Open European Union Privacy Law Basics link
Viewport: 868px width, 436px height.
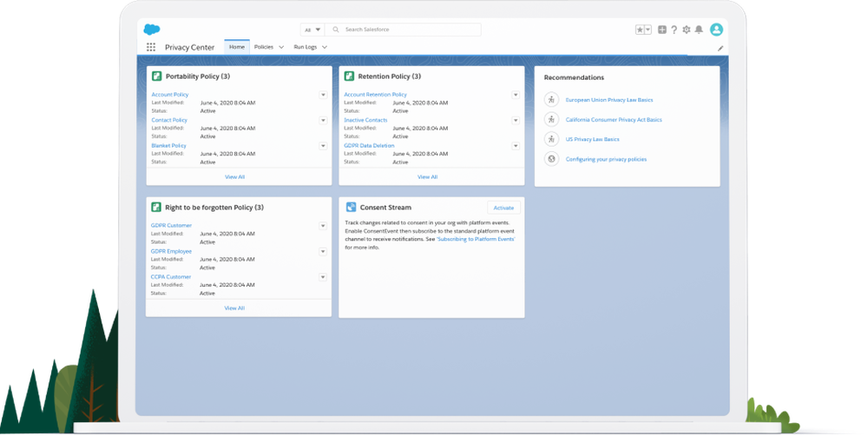coord(609,100)
